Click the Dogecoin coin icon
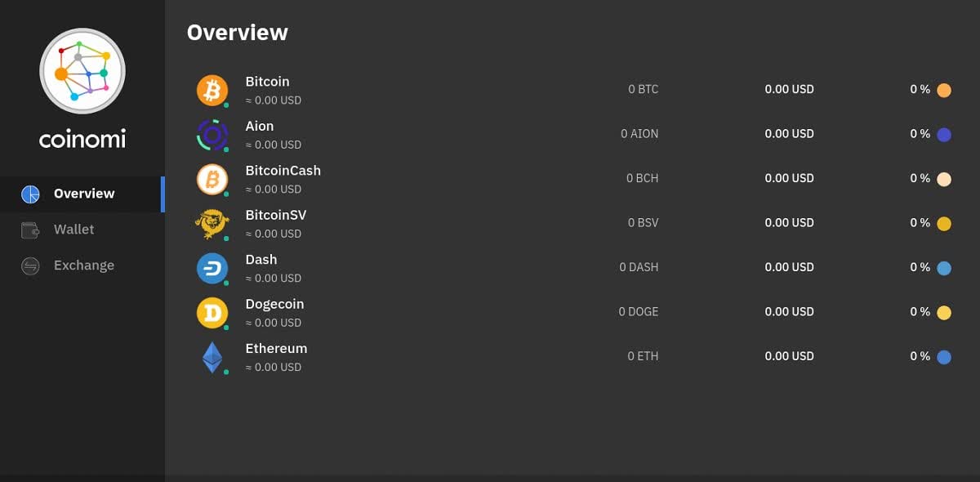The image size is (980, 482). [x=212, y=312]
